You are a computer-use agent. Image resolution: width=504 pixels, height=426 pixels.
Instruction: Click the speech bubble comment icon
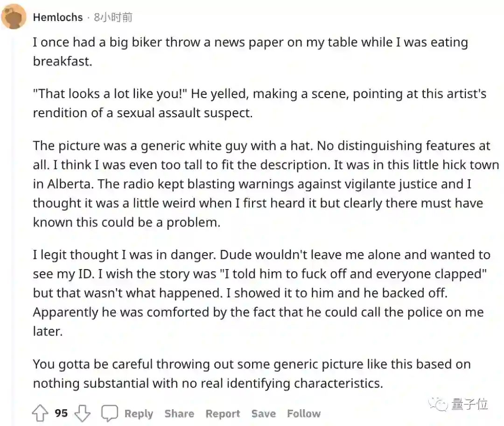point(110,413)
